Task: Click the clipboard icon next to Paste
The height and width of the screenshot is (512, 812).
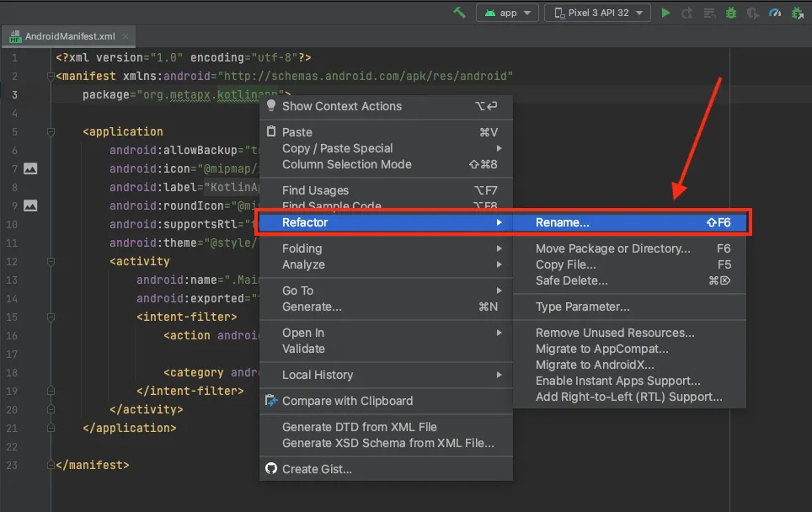Action: tap(271, 131)
